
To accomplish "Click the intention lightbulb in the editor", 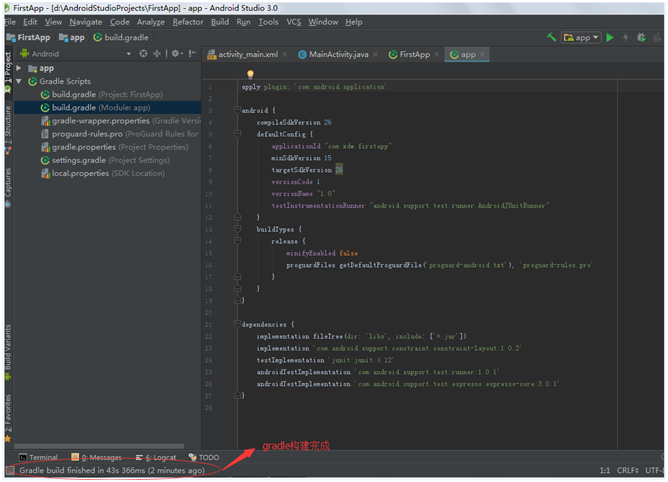I will [250, 74].
